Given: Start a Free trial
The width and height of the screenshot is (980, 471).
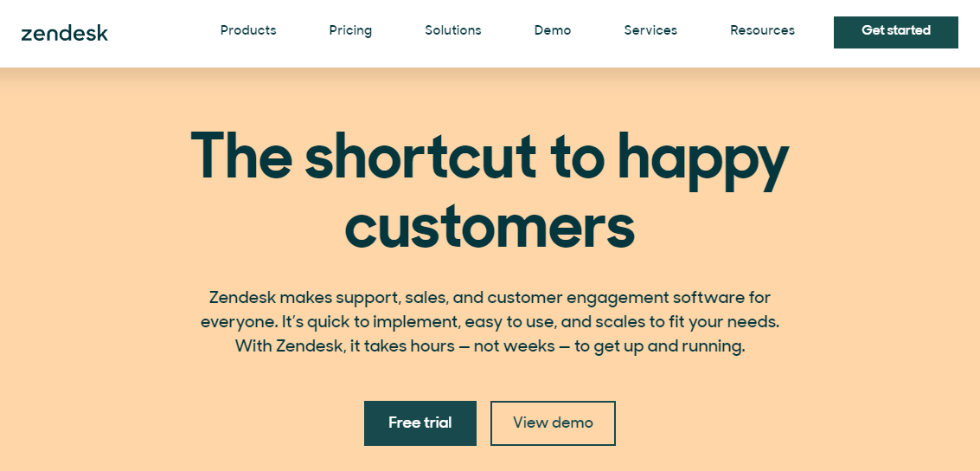Looking at the screenshot, I should [420, 423].
